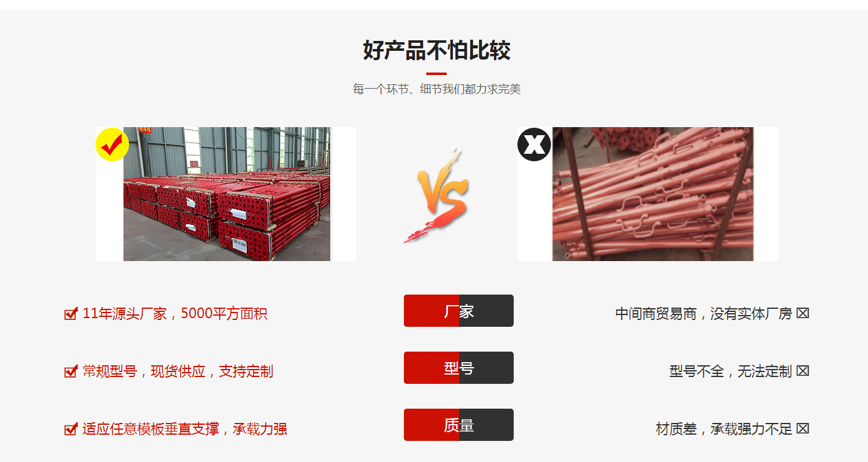Click the red checkbox beside 11年源头厂家
868x462 pixels.
click(71, 314)
